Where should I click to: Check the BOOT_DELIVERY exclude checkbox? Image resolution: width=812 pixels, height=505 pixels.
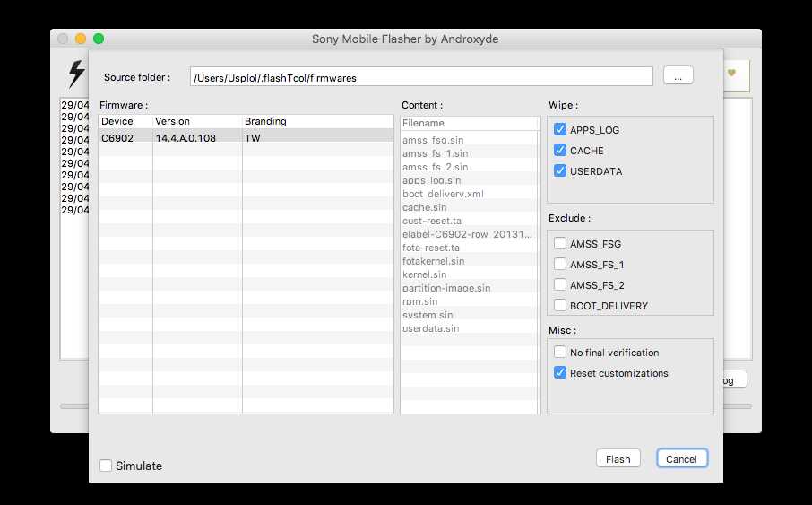(560, 305)
